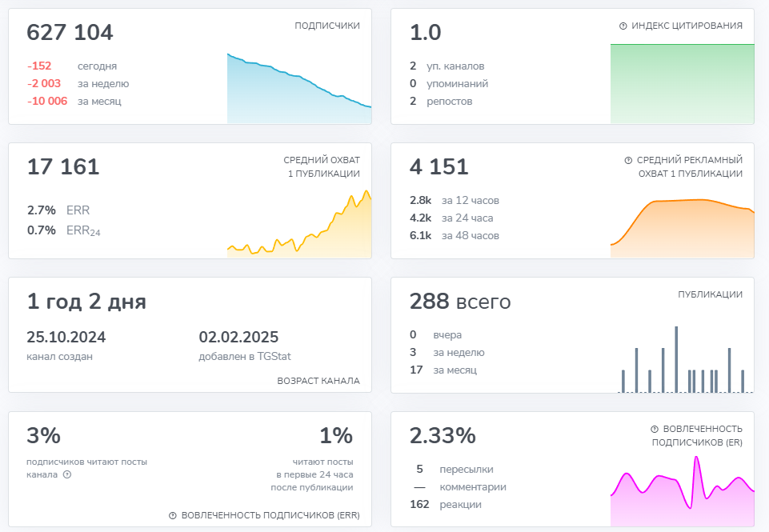Click help icon near ВОВЛЕЧЕННОСТЬ ПОДПИСЧИКОВ (ER)
The width and height of the screenshot is (769, 532).
(655, 429)
